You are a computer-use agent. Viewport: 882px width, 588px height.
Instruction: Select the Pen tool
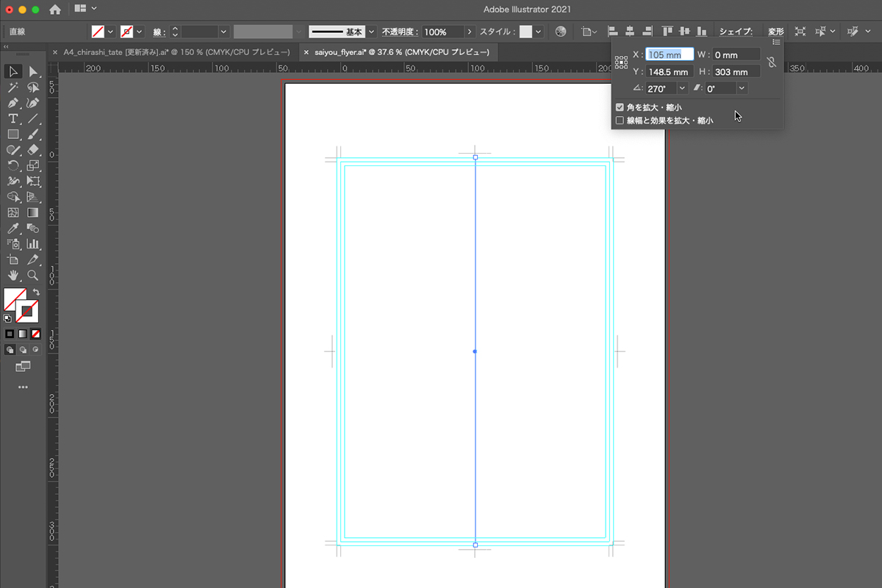[13, 103]
